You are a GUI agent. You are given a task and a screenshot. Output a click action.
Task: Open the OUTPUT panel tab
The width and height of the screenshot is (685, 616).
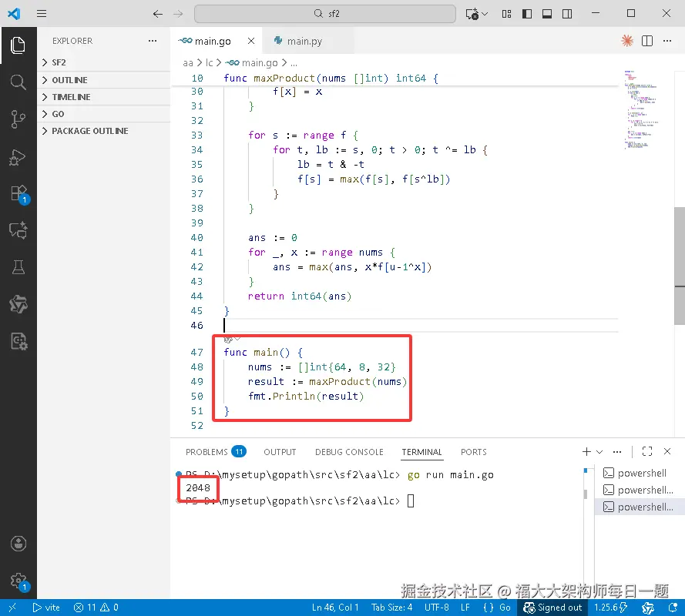coord(280,452)
